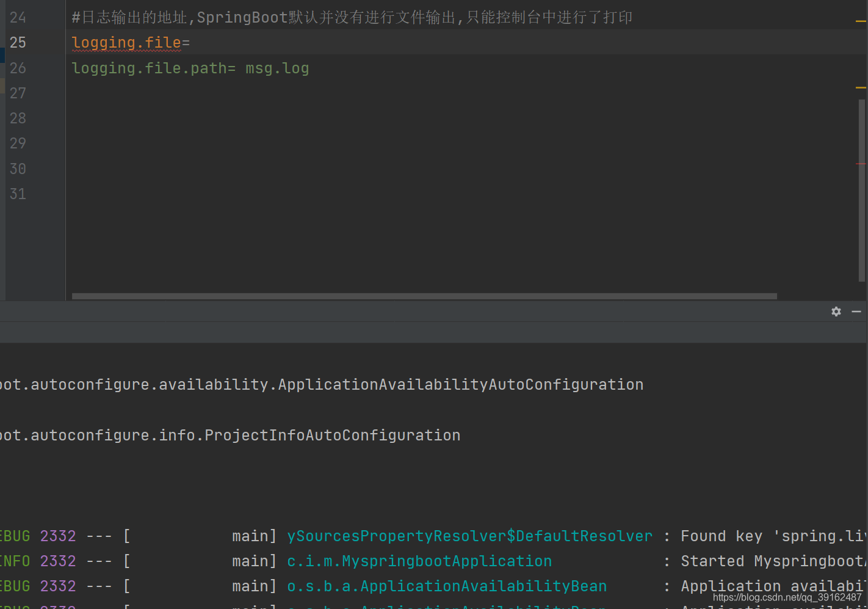868x609 pixels.
Task: Click the red error stripe beside line 30
Action: pos(861,164)
